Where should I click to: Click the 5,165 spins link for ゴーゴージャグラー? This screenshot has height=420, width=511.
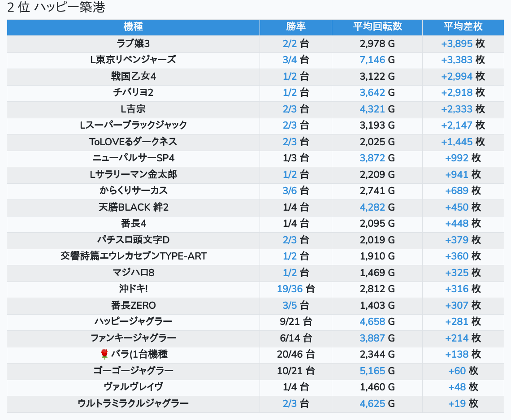coord(372,371)
